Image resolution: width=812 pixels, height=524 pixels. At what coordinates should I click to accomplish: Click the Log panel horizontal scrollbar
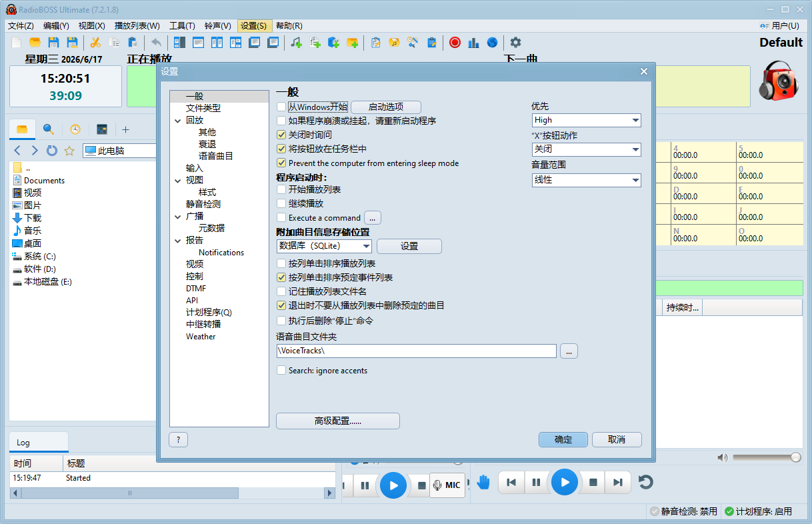point(173,493)
